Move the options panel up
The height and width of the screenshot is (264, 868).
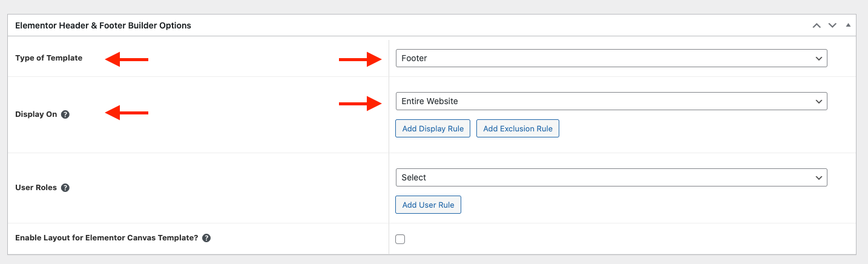coord(817,25)
